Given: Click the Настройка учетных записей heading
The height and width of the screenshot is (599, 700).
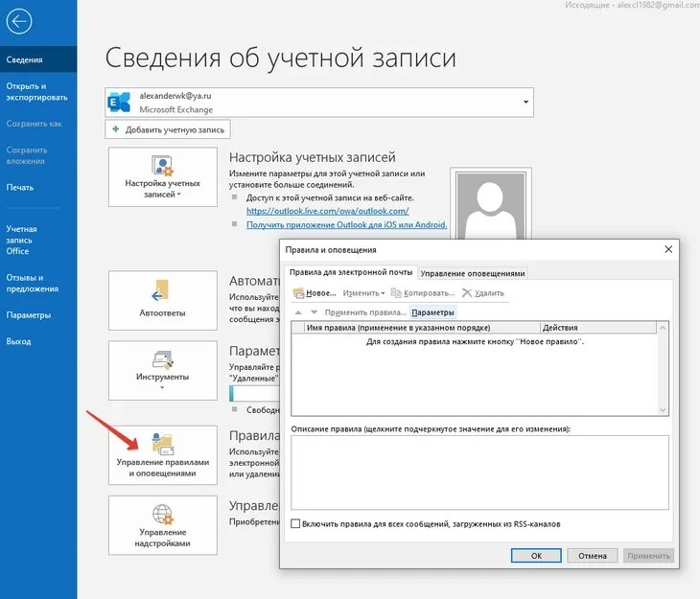Looking at the screenshot, I should [x=312, y=157].
